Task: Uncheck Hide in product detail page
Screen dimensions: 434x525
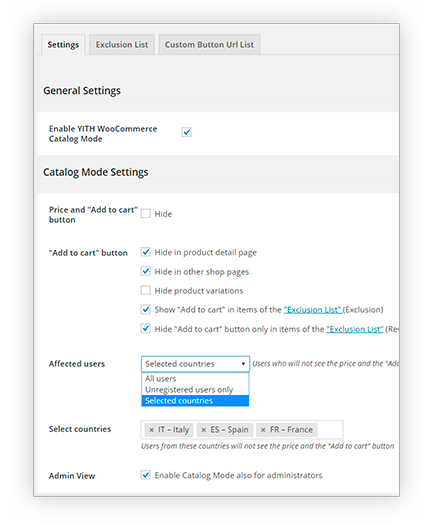Action: point(146,252)
